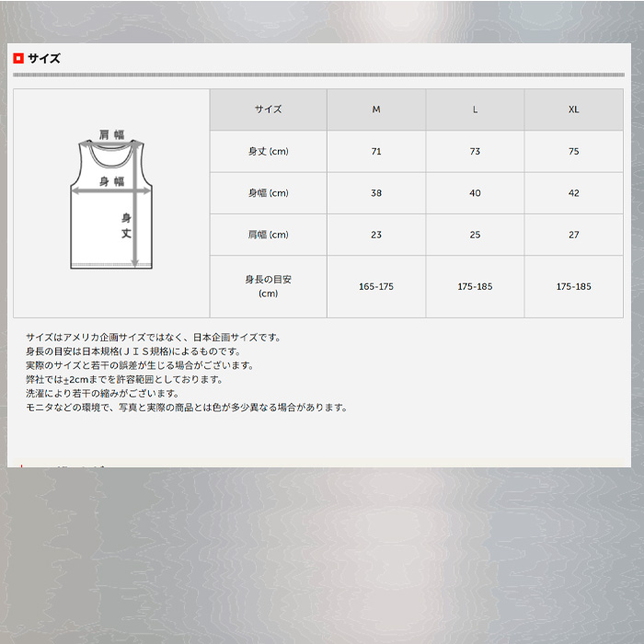This screenshot has width=644, height=644.
Task: Click the 身長の目安 (cm) row label
Action: (x=269, y=286)
